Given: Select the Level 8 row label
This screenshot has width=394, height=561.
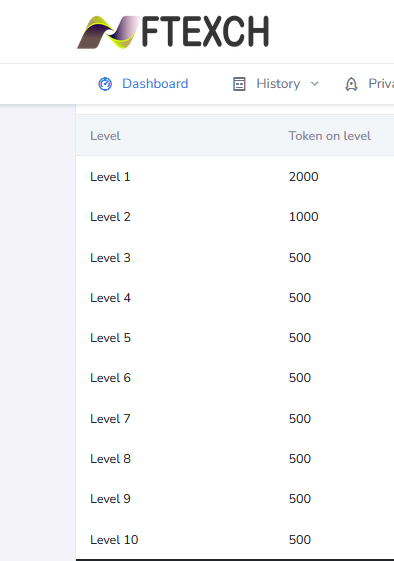Looking at the screenshot, I should click(110, 459).
